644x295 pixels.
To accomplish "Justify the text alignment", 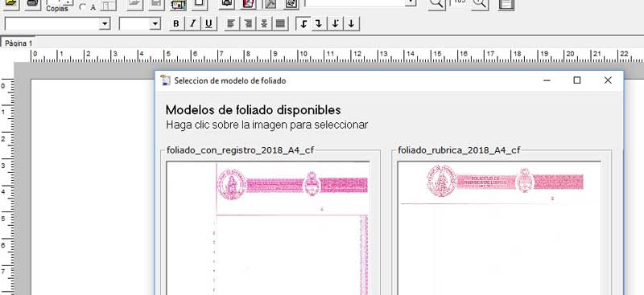I will 280,24.
